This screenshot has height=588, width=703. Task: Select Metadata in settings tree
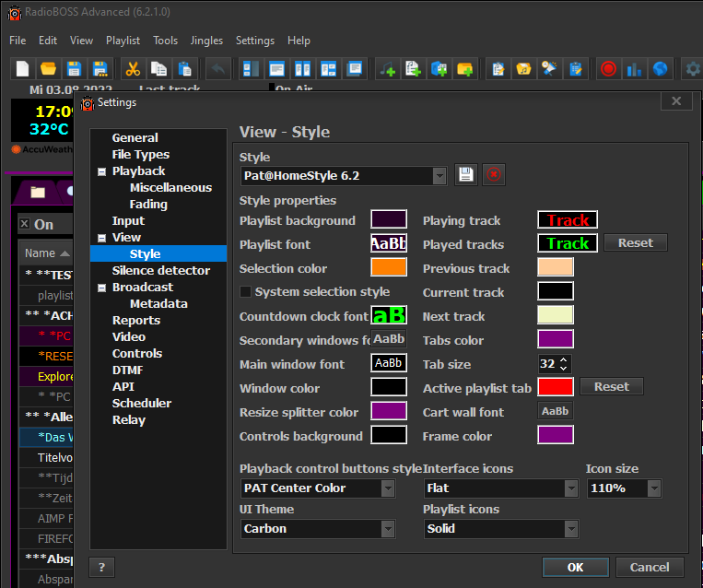click(158, 303)
